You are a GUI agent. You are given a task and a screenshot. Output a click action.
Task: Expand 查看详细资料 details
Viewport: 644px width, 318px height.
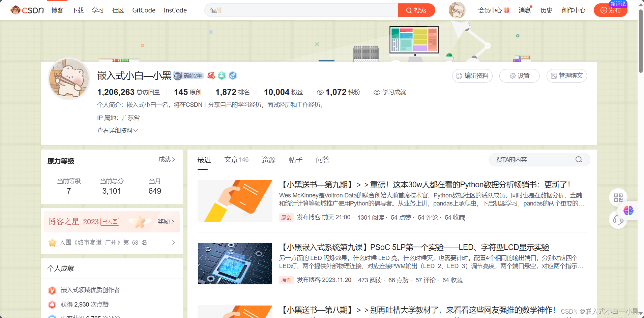pos(117,131)
